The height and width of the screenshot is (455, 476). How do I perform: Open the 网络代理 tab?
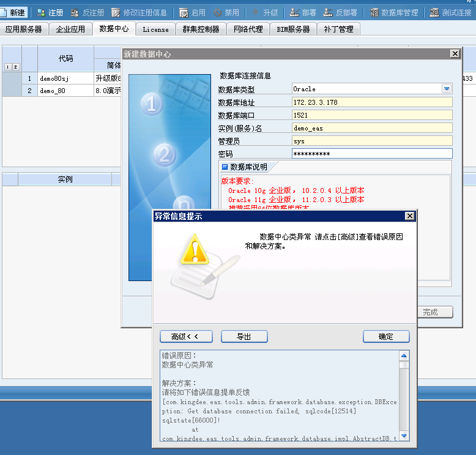(248, 29)
